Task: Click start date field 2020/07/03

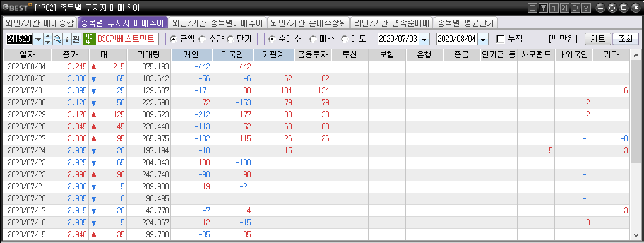Action: point(398,39)
